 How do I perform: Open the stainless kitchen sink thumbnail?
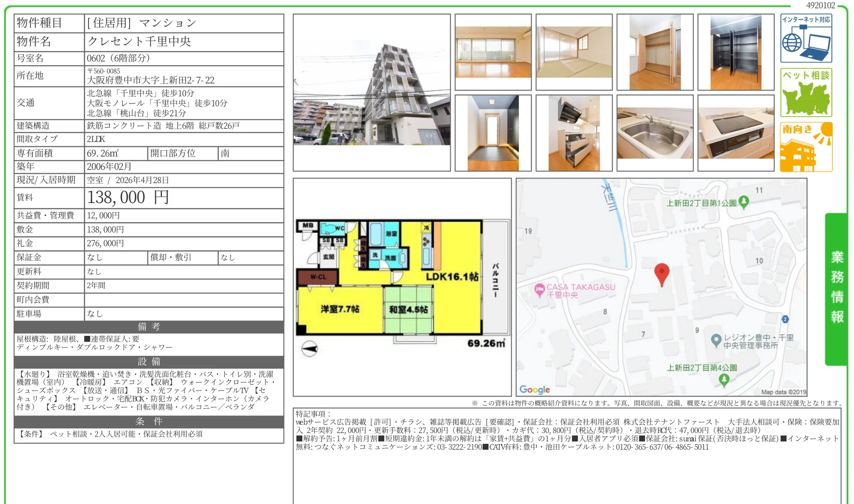(x=655, y=133)
